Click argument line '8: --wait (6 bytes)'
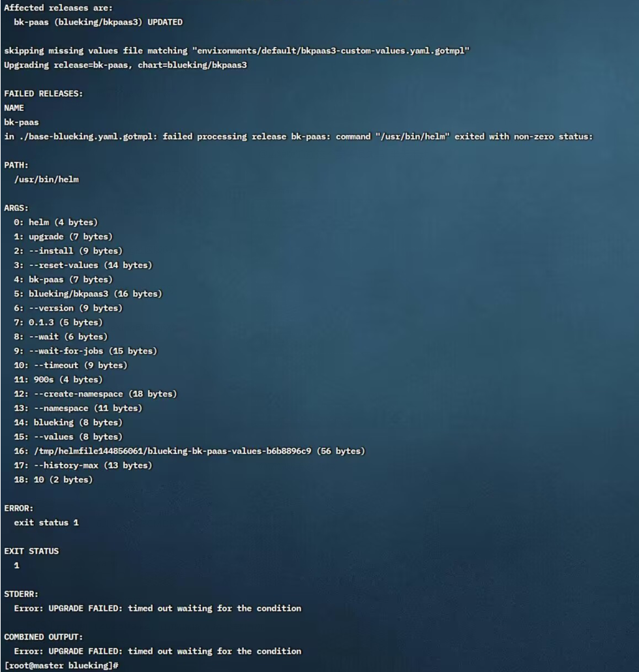 tap(61, 337)
